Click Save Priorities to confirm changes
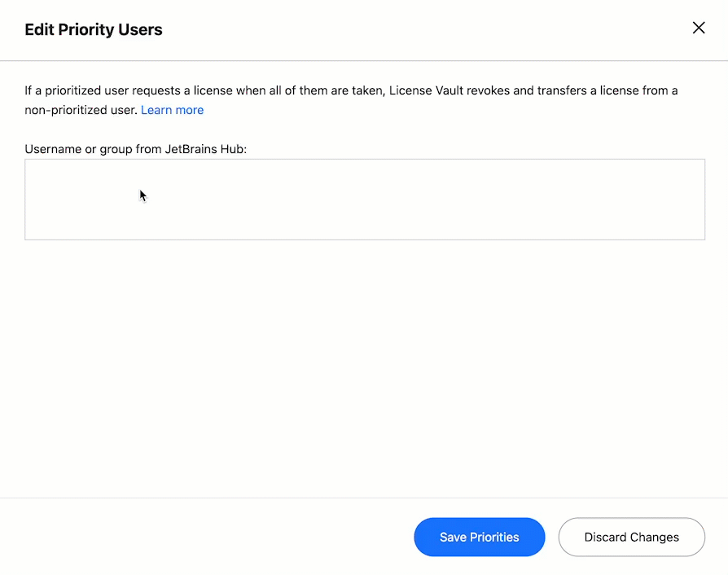 [479, 537]
